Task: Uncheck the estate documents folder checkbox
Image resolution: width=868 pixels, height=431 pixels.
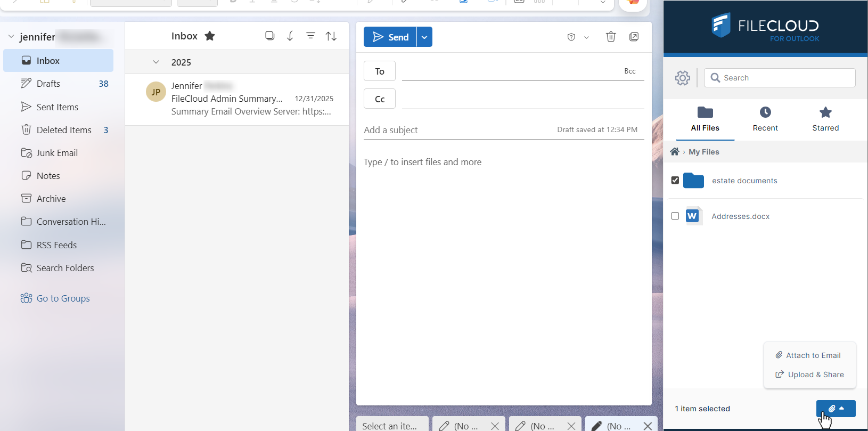Action: point(675,180)
